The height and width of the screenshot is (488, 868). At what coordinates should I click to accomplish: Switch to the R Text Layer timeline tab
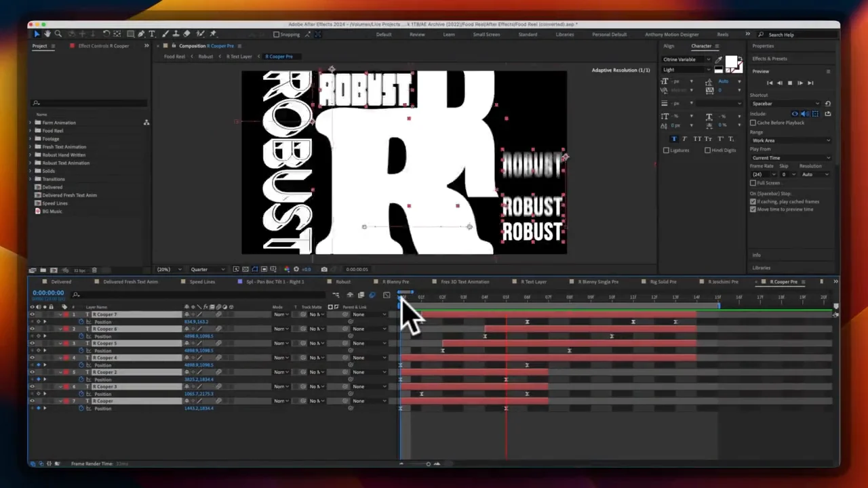pyautogui.click(x=534, y=281)
